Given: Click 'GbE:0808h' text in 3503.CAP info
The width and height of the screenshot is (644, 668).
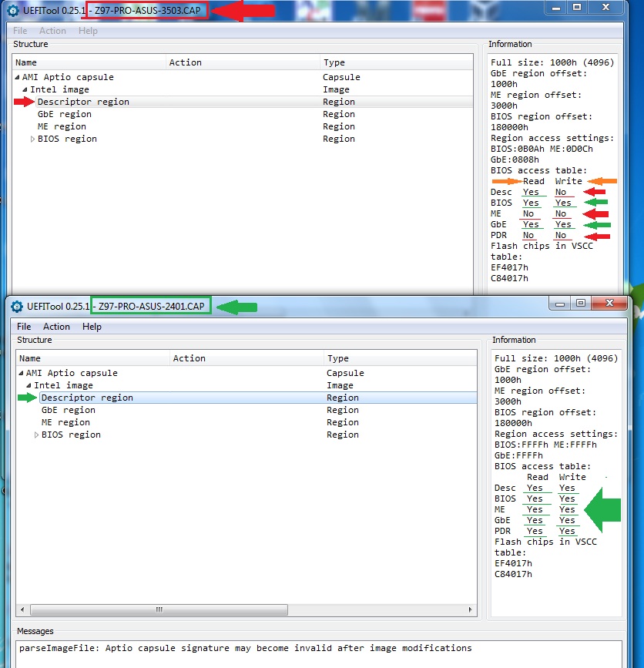Looking at the screenshot, I should (x=515, y=159).
